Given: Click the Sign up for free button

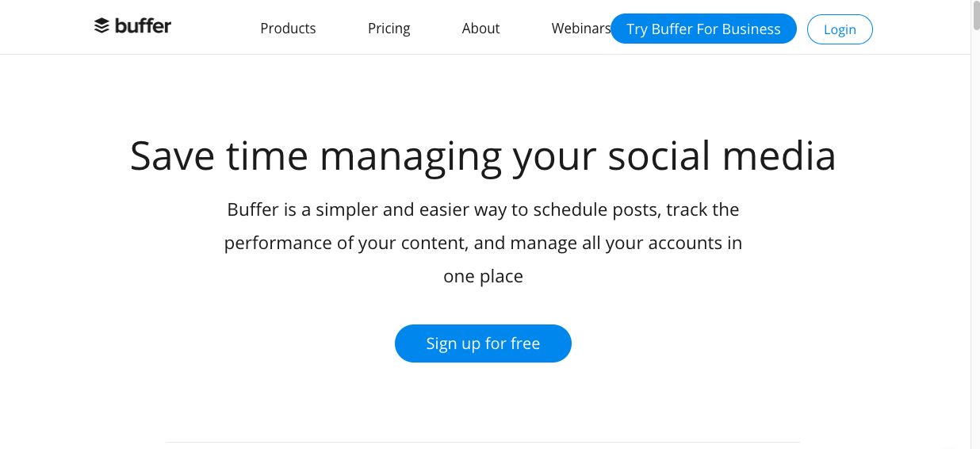Looking at the screenshot, I should click(x=483, y=343).
